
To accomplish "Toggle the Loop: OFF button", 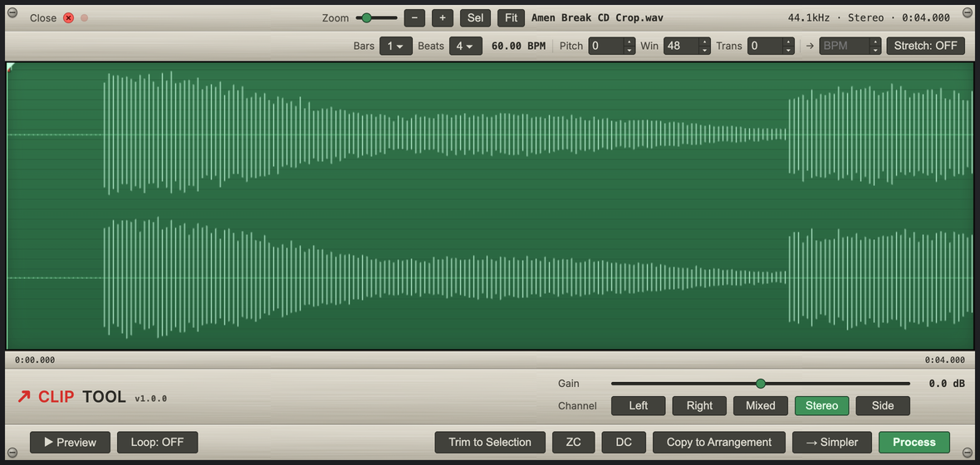I will pos(158,443).
